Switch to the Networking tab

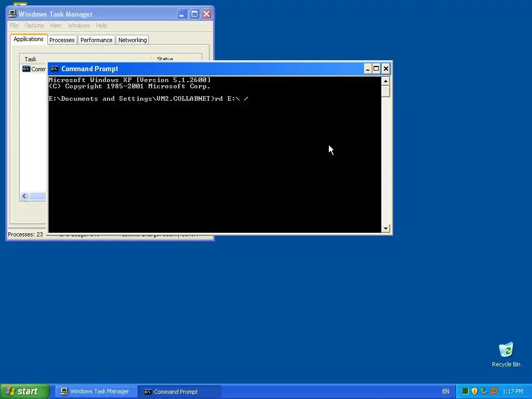pyautogui.click(x=132, y=40)
